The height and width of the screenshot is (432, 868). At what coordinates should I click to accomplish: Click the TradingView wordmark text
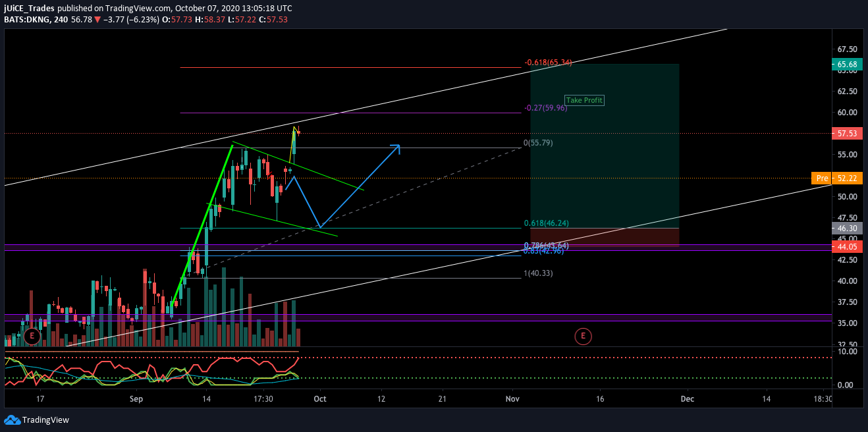tap(45, 420)
